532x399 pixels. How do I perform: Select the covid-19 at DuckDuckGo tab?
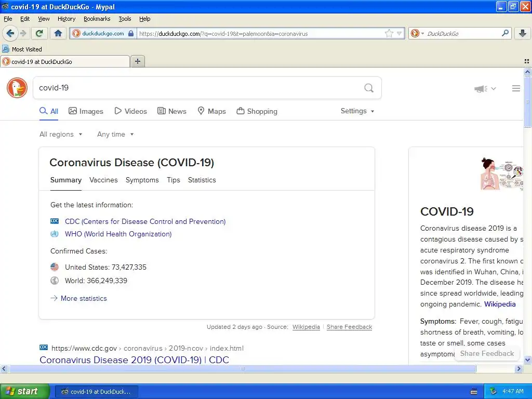pos(65,61)
